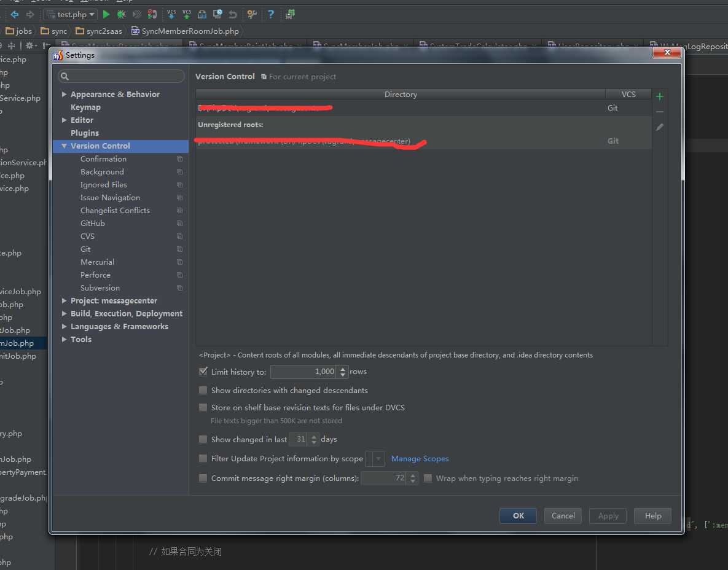Screen dimensions: 728x570
Task: Run test.php with the green play icon
Action: [106, 14]
